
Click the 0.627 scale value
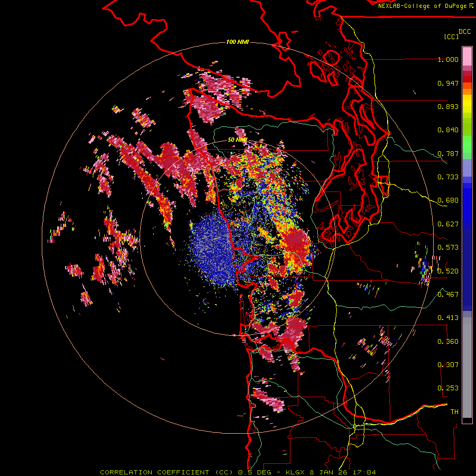pos(448,224)
